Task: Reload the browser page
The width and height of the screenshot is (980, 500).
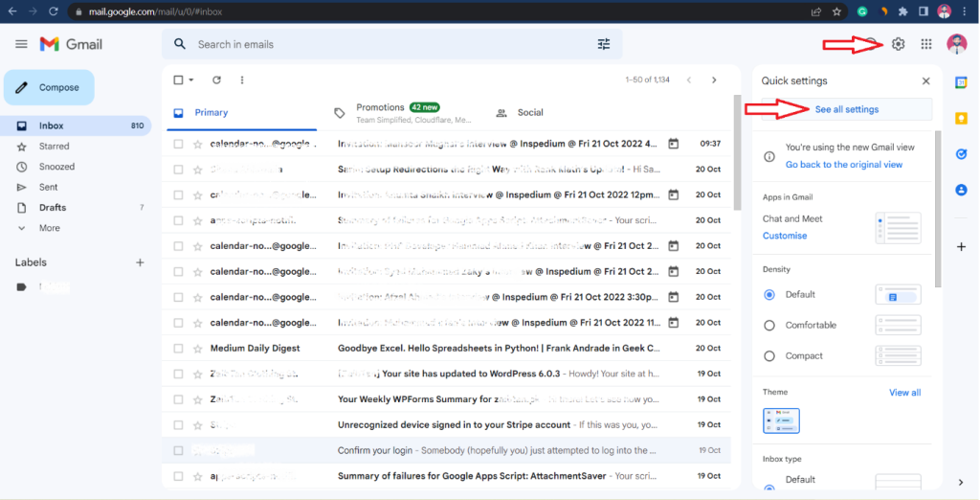Action: click(54, 11)
